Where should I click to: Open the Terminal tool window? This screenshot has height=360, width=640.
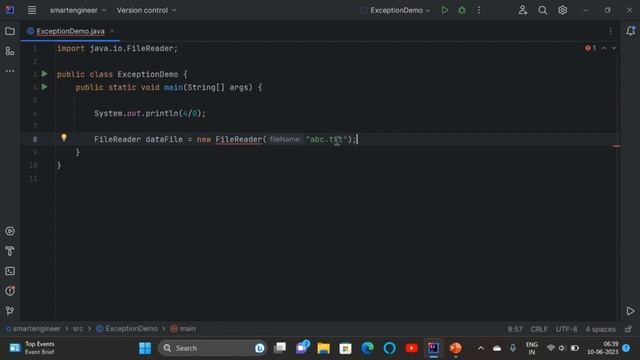click(x=10, y=271)
